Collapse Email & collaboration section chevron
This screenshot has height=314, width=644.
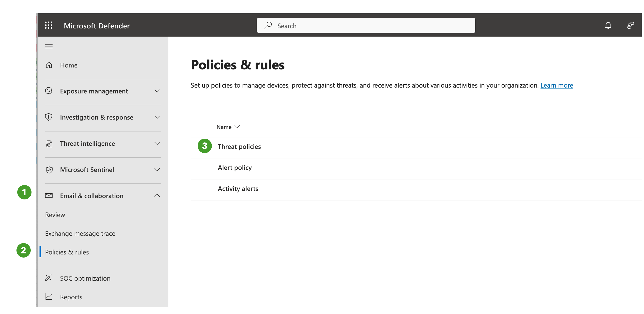coord(157,196)
